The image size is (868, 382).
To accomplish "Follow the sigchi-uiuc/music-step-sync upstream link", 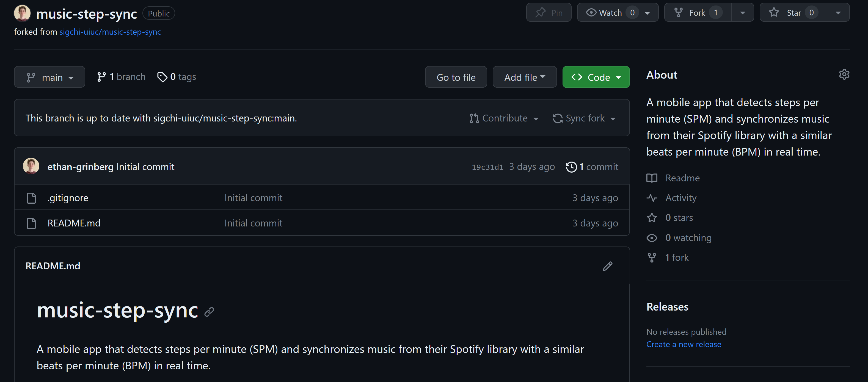I will [x=110, y=32].
